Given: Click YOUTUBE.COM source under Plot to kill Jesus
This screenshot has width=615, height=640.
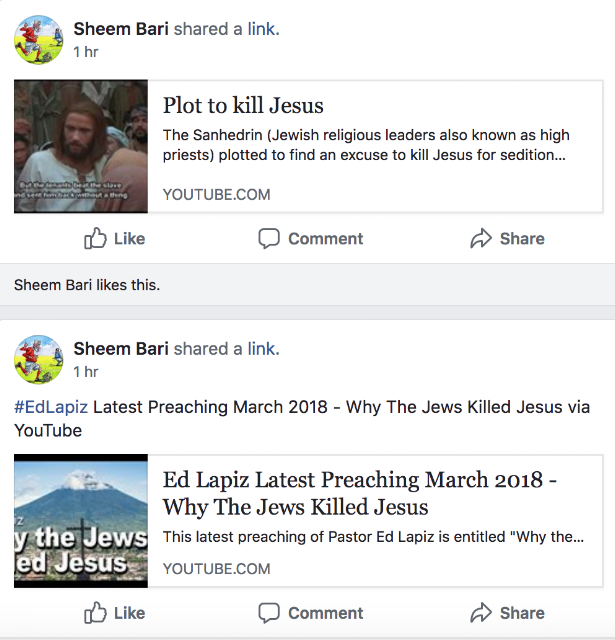Looking at the screenshot, I should pos(216,194).
